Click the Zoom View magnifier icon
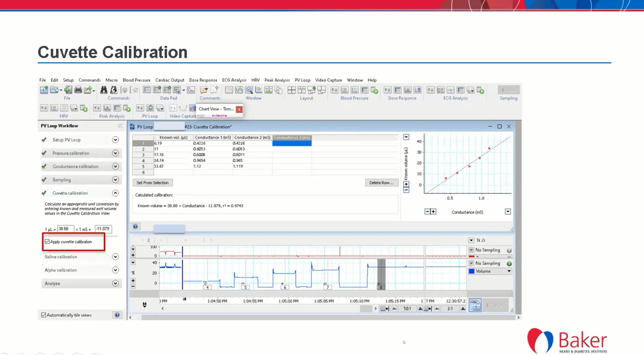Viewport: 644px width, 355px height. (x=249, y=90)
